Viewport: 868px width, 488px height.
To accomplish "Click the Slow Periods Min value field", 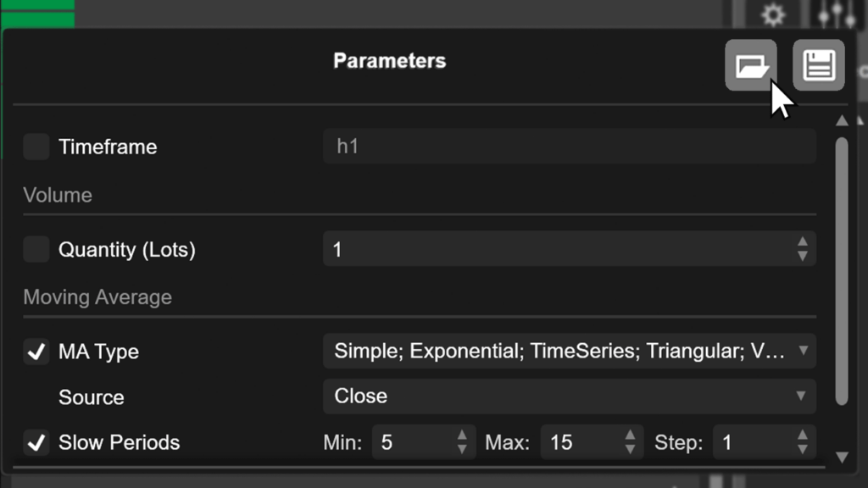I will click(x=411, y=442).
